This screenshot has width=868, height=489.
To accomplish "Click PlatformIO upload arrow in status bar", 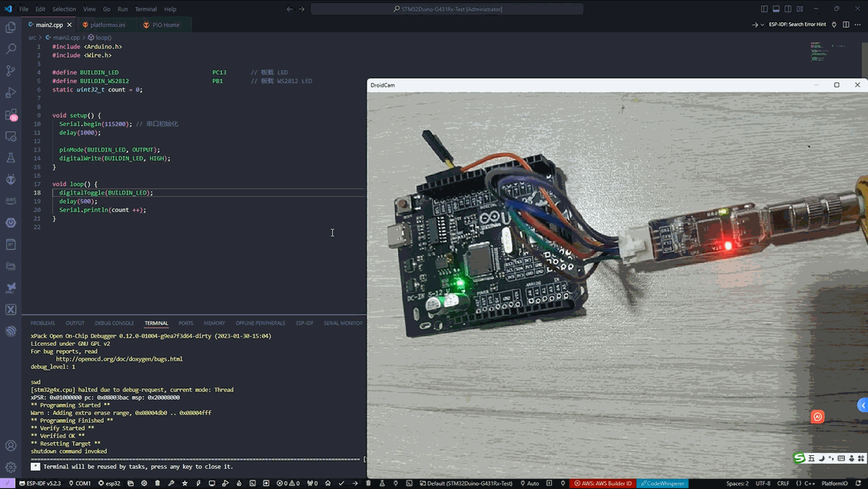I will (x=354, y=484).
